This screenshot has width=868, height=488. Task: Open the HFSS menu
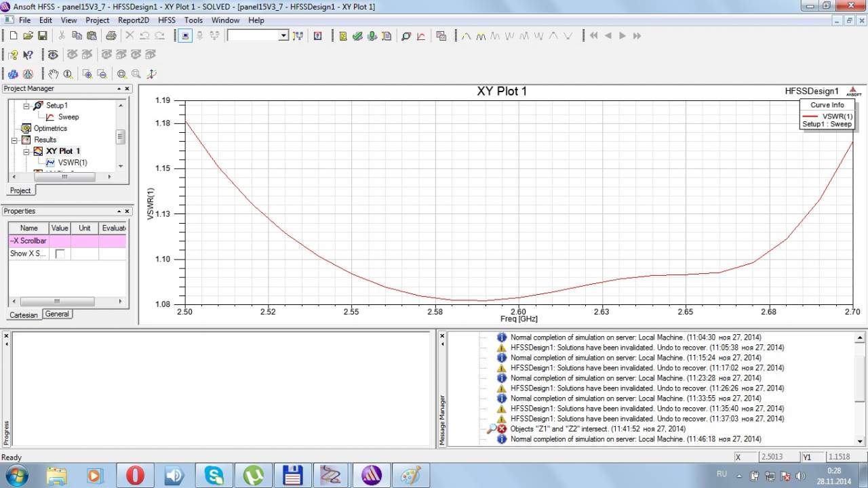(166, 20)
